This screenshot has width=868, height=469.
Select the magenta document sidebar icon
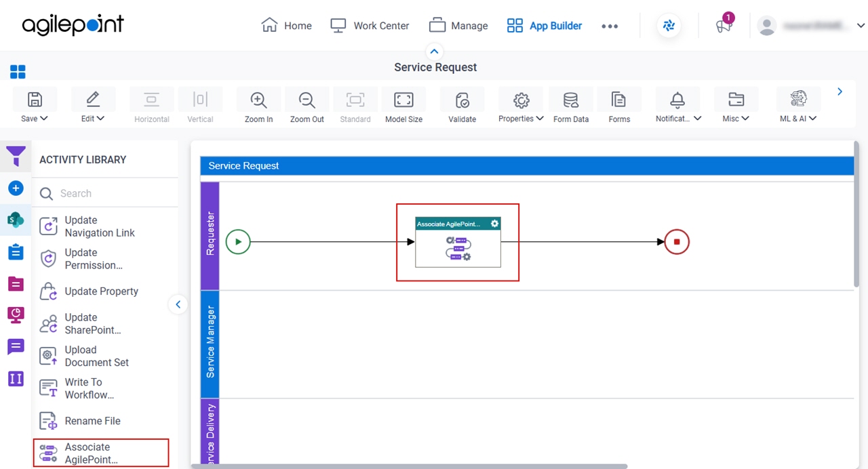coord(16,284)
